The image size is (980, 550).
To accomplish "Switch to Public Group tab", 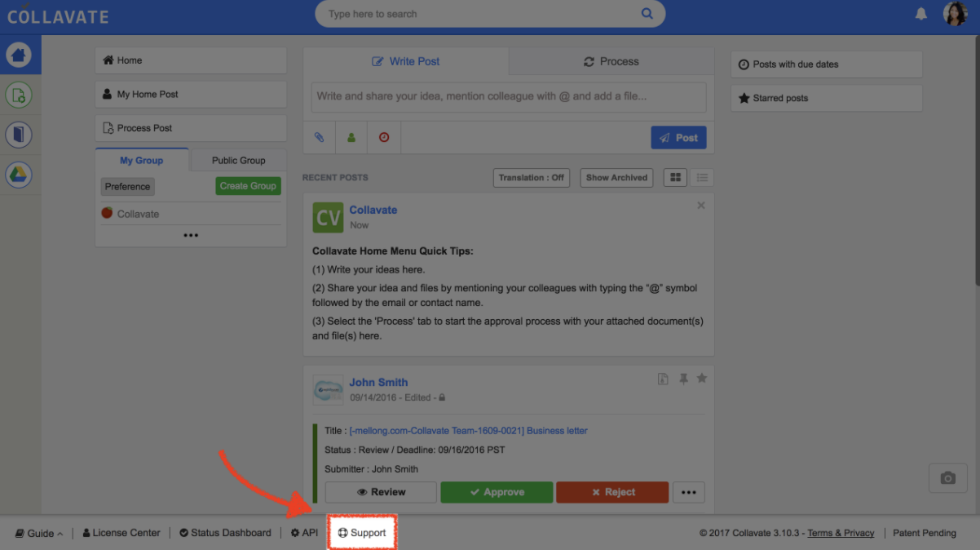I will click(x=238, y=160).
